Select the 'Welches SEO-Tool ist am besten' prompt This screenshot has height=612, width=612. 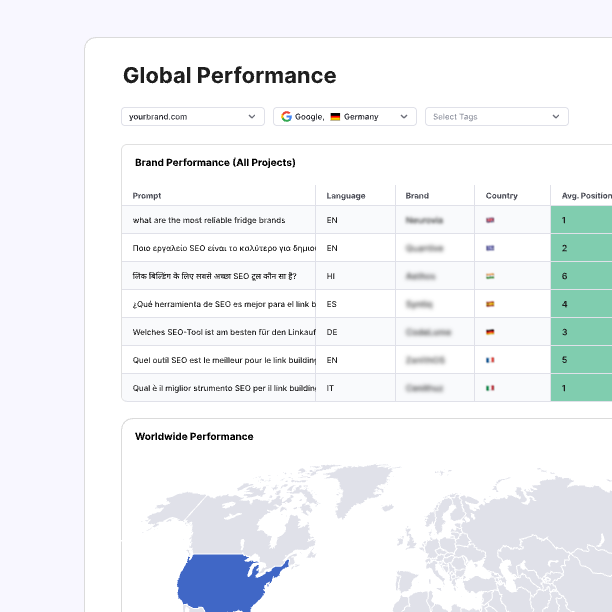224,332
